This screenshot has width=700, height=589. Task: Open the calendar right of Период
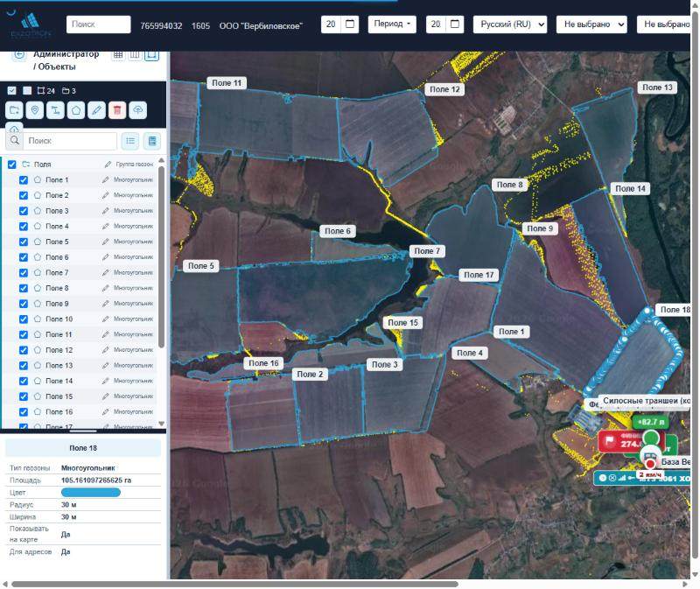pos(455,25)
